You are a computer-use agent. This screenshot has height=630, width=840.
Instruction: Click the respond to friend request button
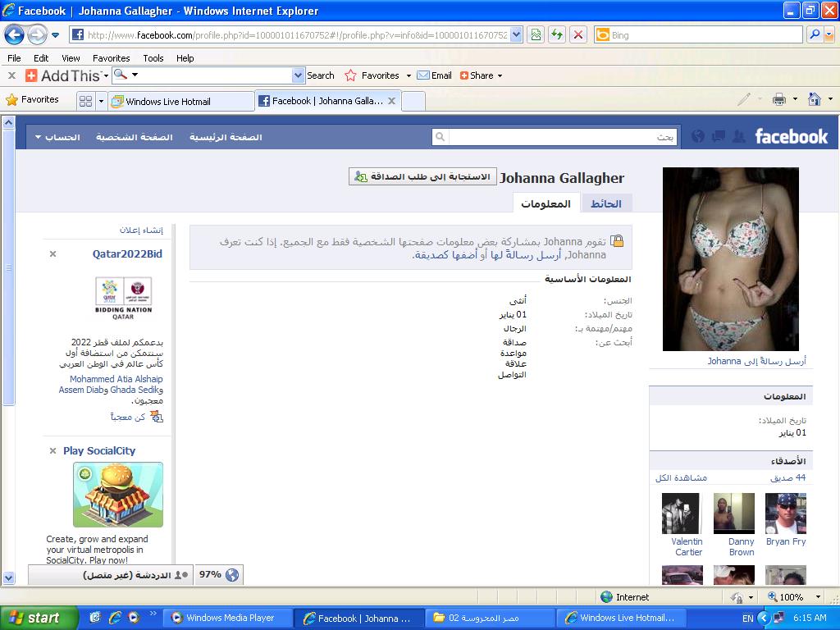422,177
